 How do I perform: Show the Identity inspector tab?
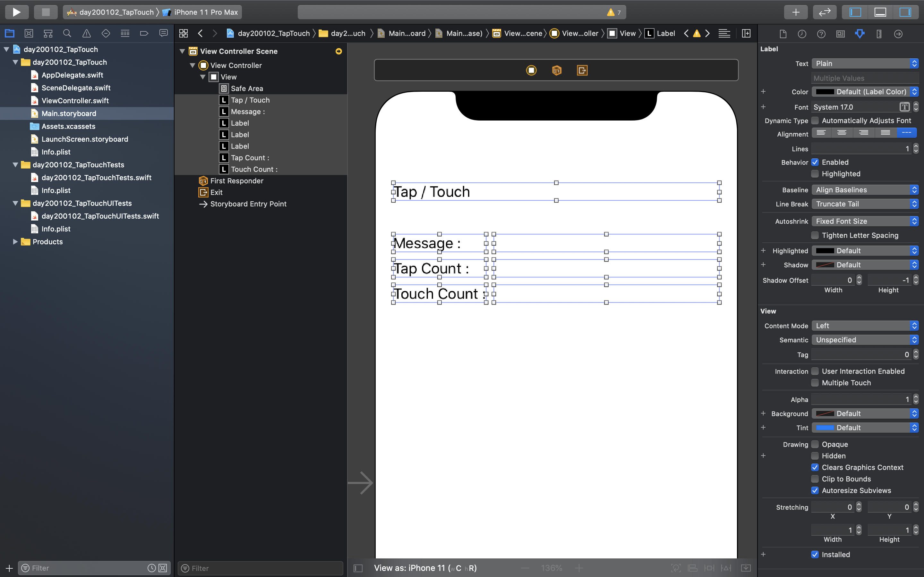(x=840, y=34)
